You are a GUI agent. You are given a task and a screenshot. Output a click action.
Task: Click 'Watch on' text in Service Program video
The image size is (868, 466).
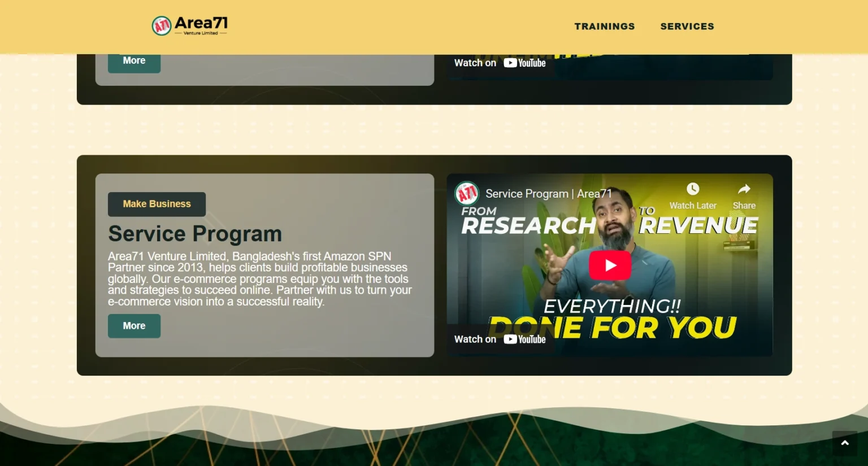click(475, 339)
